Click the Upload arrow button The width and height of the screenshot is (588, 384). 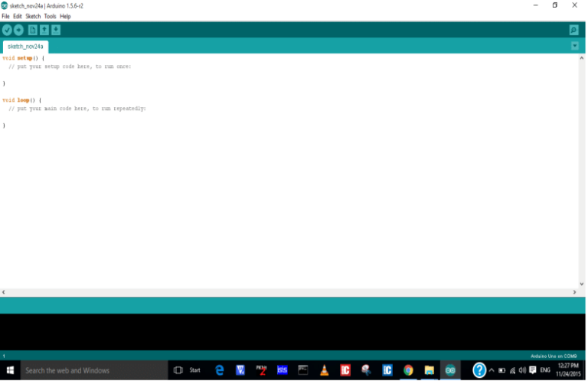pyautogui.click(x=18, y=30)
